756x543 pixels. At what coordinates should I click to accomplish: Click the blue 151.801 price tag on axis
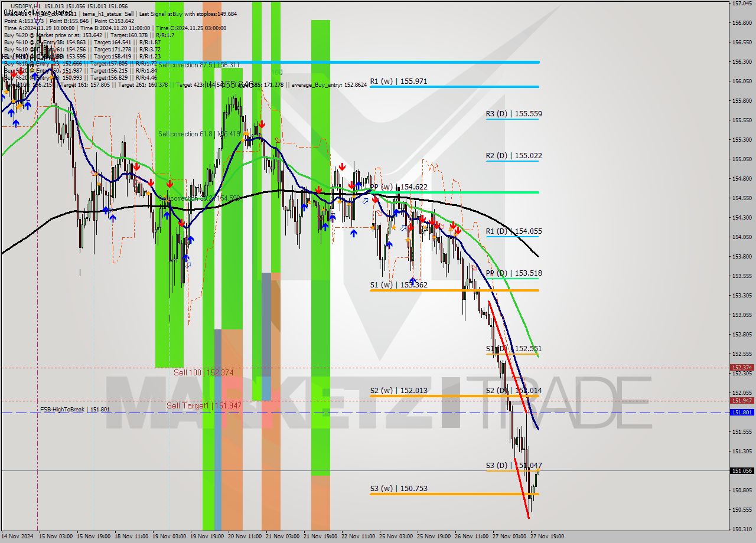click(x=742, y=412)
